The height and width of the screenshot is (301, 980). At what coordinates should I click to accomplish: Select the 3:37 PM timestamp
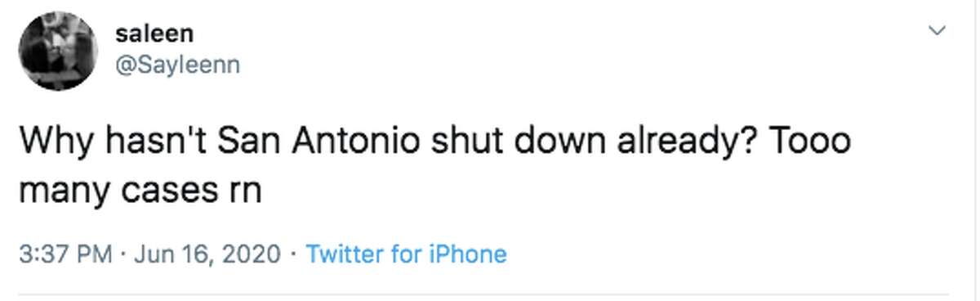(x=65, y=254)
